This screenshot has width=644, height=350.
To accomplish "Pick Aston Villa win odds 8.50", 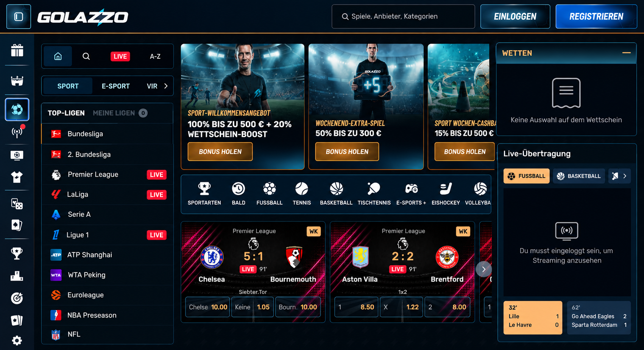I will tap(356, 307).
